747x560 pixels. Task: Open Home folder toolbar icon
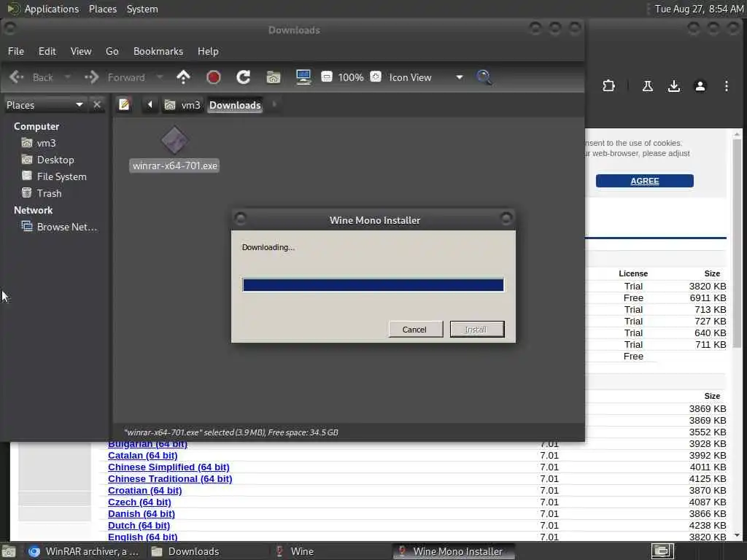click(274, 77)
